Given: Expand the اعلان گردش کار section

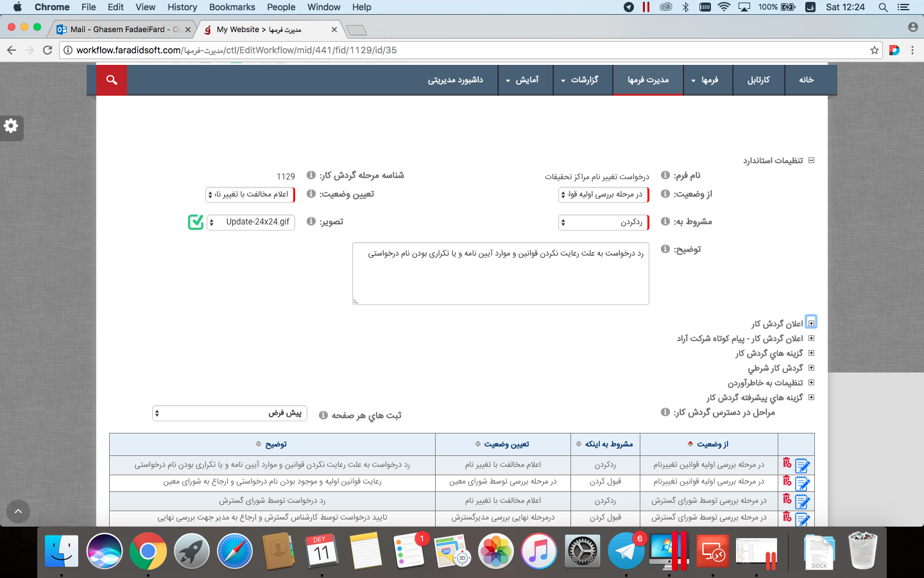Looking at the screenshot, I should 811,322.
